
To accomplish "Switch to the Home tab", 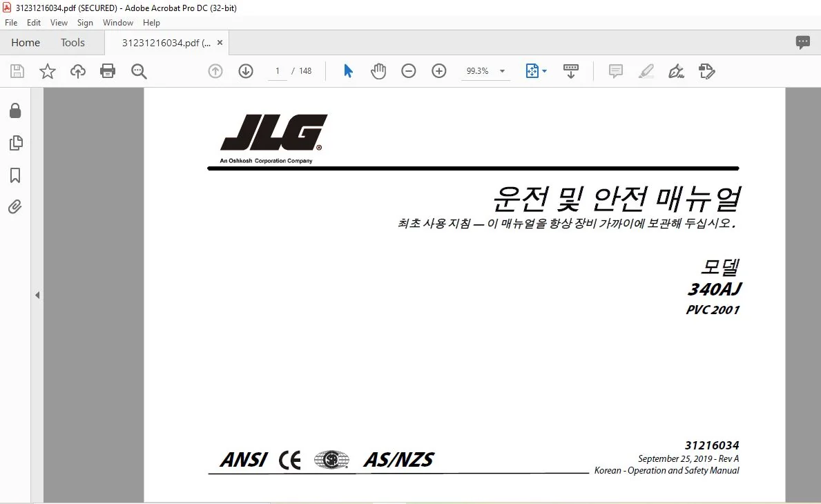I will pos(25,42).
